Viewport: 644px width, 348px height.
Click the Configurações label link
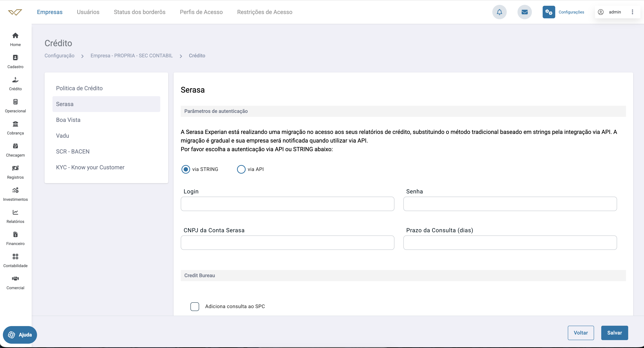[x=571, y=12]
